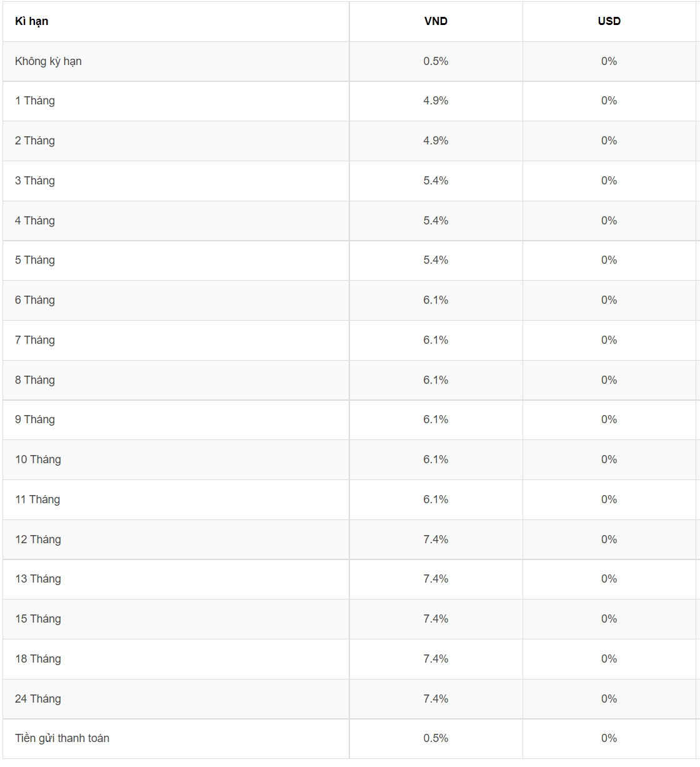Select the '18 Tháng' term label
Viewport: 700px width, 767px height.
tap(38, 659)
